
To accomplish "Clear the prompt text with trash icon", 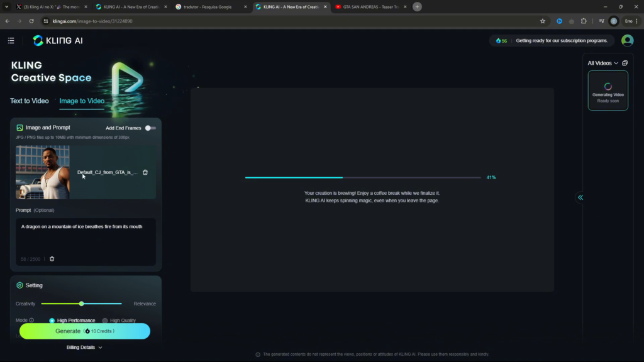I will [52, 259].
